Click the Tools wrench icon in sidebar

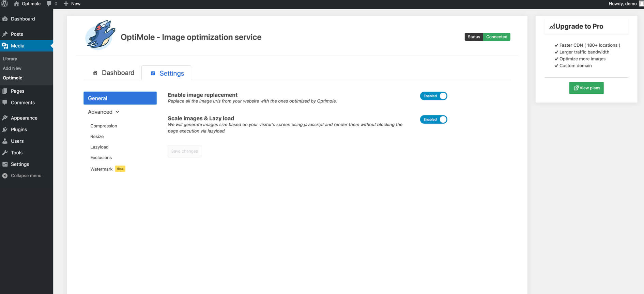[x=5, y=153]
